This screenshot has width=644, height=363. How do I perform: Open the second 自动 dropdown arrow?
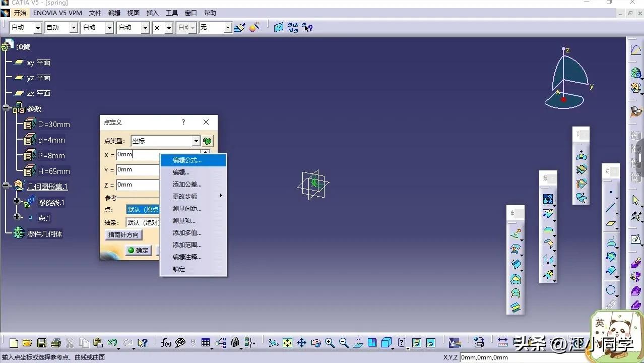click(74, 28)
